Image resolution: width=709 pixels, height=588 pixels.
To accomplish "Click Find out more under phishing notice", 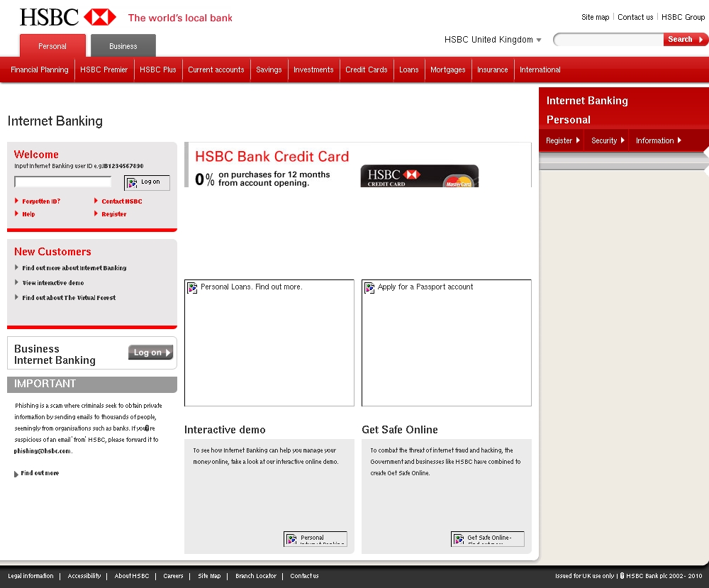I will tap(40, 473).
